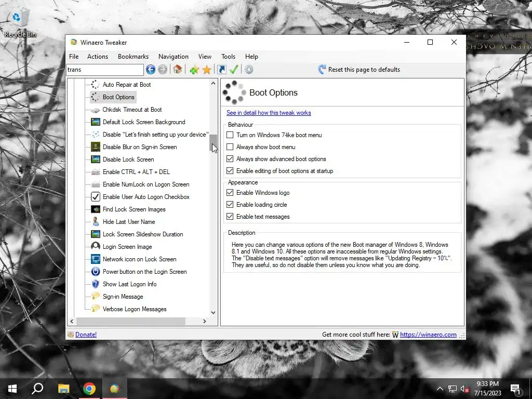Click the tree scroll up arrow
Viewport: 532px width, 399px height.
(x=213, y=83)
